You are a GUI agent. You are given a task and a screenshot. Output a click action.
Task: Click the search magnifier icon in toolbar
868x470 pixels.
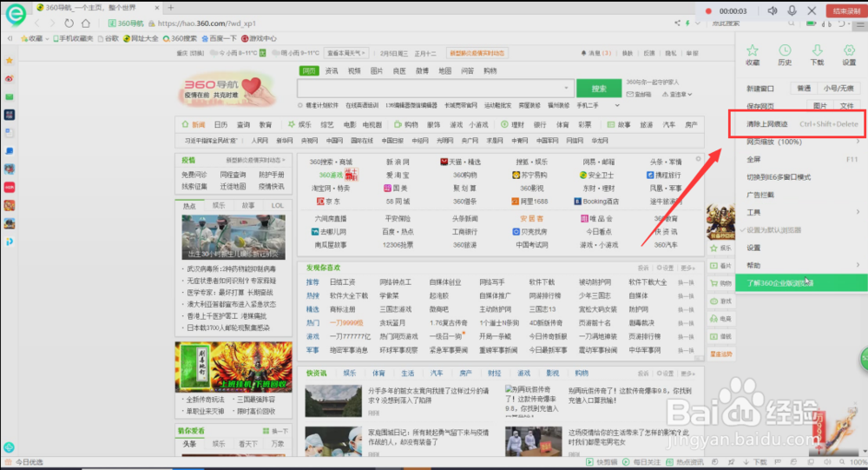pyautogui.click(x=792, y=23)
